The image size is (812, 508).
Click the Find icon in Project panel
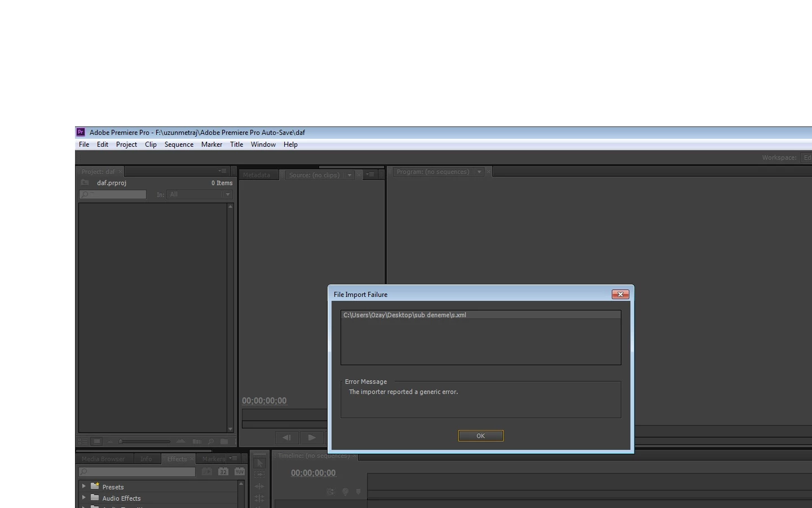[x=211, y=441]
